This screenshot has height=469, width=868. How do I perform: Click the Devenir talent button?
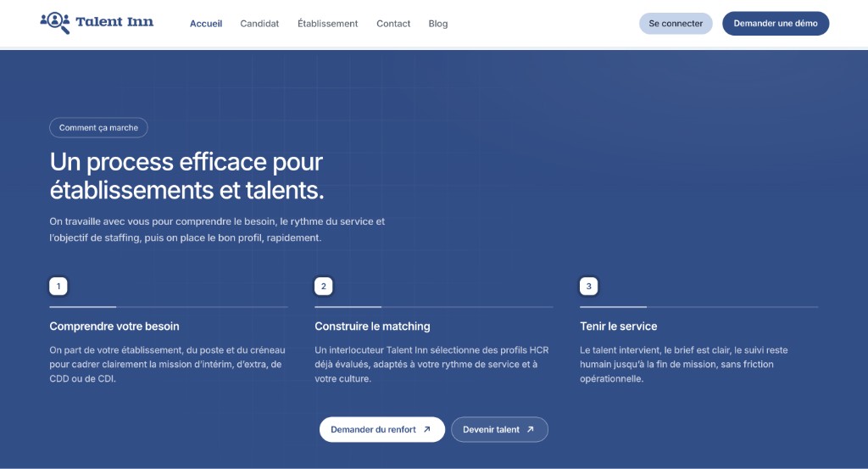[499, 429]
